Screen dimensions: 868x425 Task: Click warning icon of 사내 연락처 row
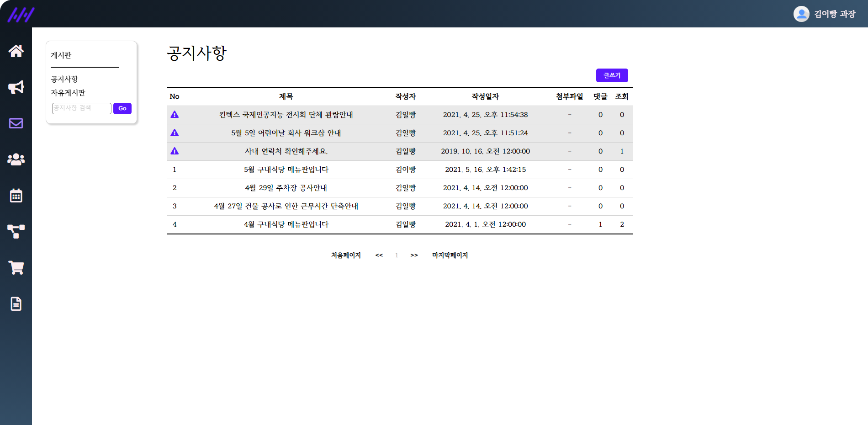[x=175, y=151]
